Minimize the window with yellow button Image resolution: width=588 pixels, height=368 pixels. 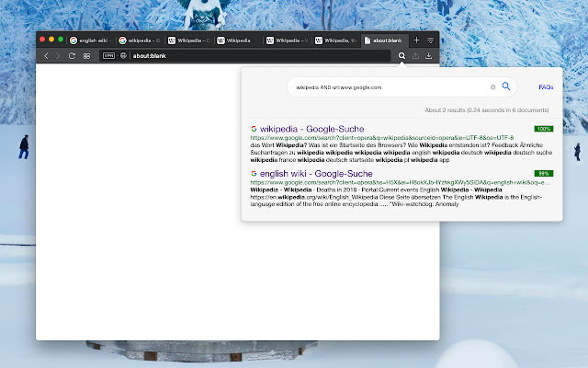(51, 39)
